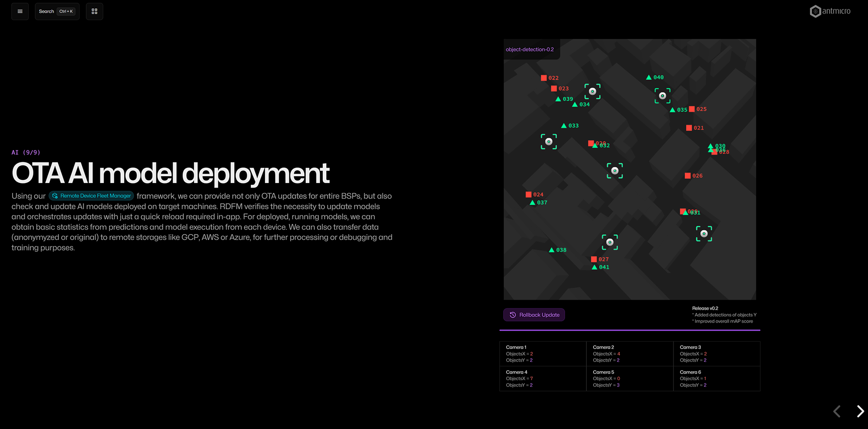Viewport: 868px width, 429px height.
Task: Select red square marker 021
Action: click(x=689, y=128)
